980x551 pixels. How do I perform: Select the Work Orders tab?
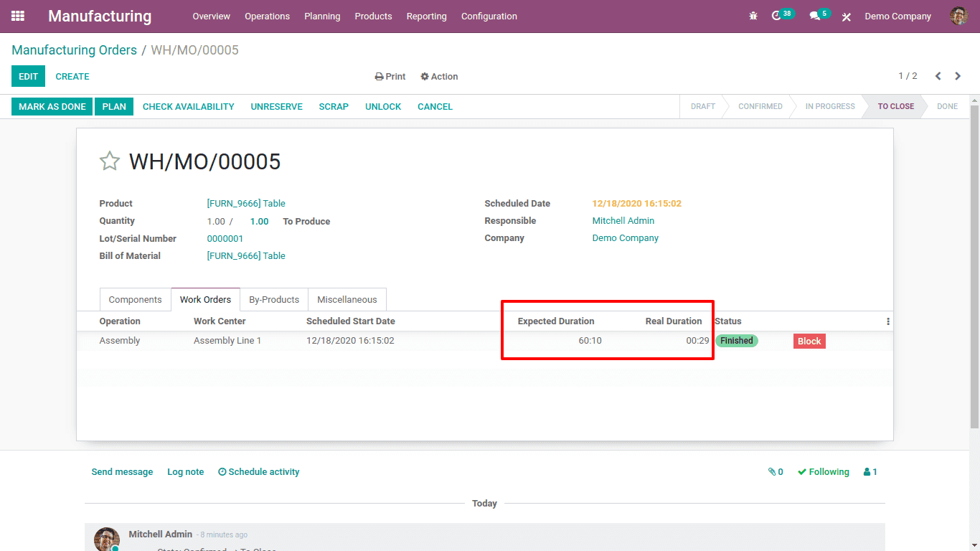pos(205,300)
